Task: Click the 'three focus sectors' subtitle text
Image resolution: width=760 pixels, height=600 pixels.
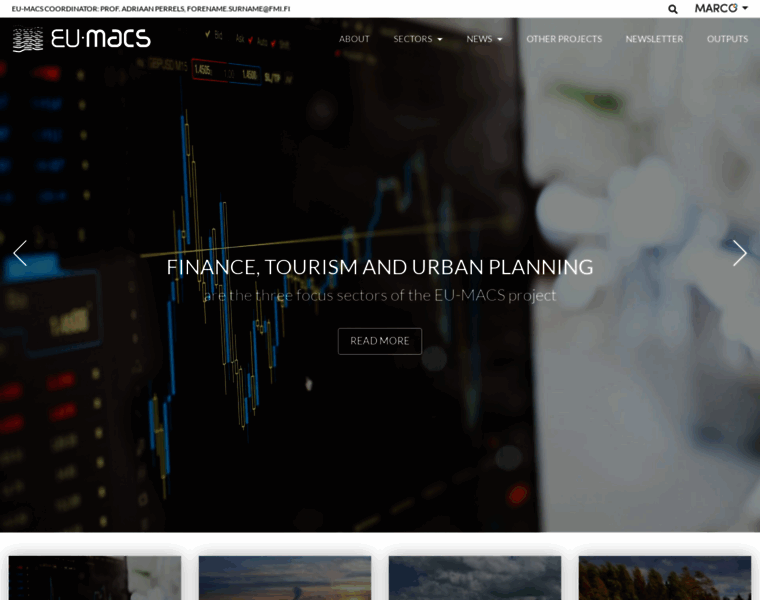Action: 380,295
